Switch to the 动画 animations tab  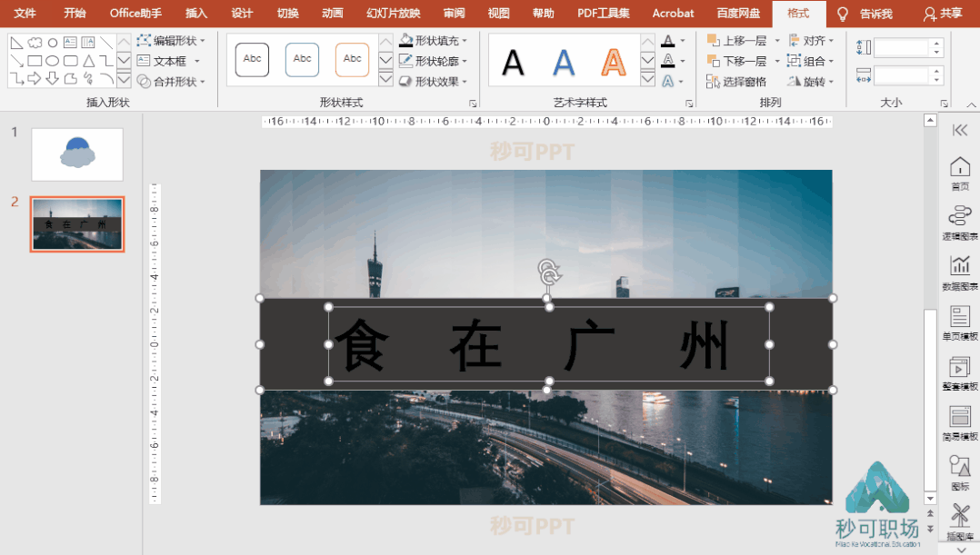(x=333, y=14)
